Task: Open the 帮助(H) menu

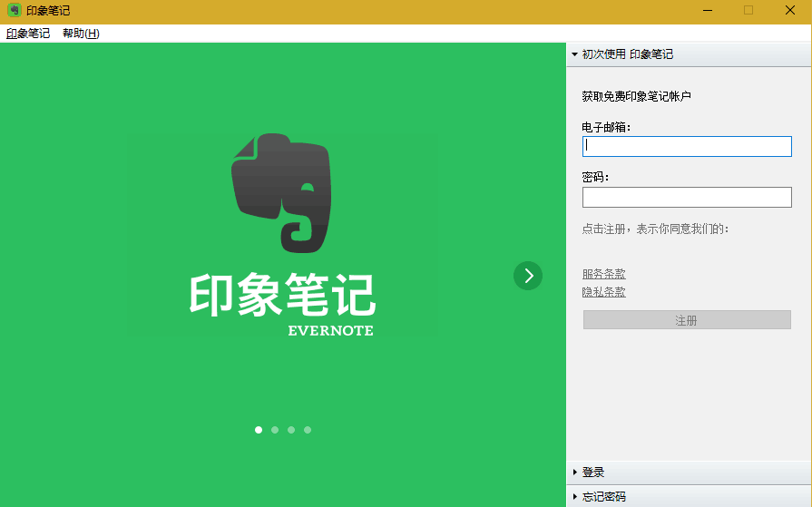Action: point(81,34)
